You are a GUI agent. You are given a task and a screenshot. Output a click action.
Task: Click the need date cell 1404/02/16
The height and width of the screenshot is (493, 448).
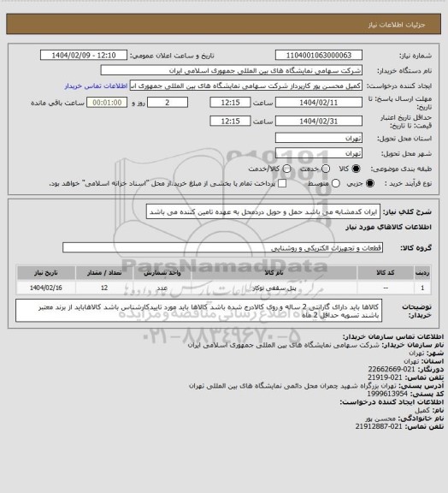pos(46,288)
